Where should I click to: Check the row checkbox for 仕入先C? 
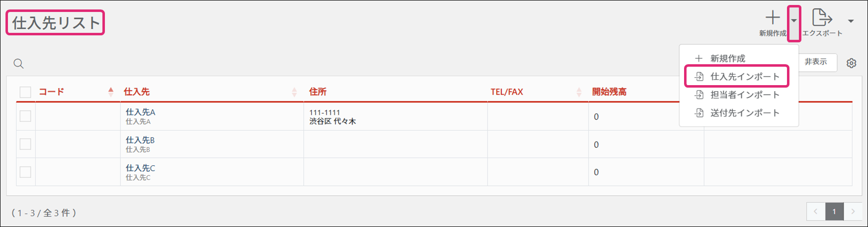[25, 172]
